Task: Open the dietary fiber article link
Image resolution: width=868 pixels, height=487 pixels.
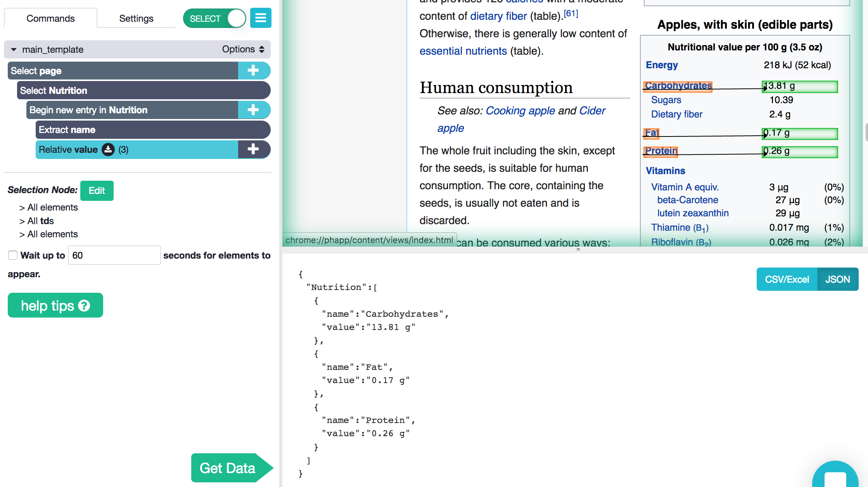Action: pos(498,16)
